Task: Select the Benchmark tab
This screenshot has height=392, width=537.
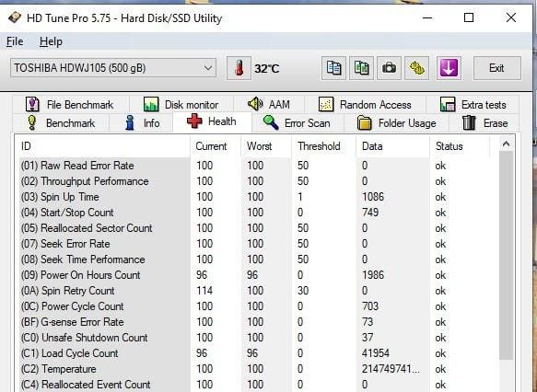Action: tap(61, 123)
